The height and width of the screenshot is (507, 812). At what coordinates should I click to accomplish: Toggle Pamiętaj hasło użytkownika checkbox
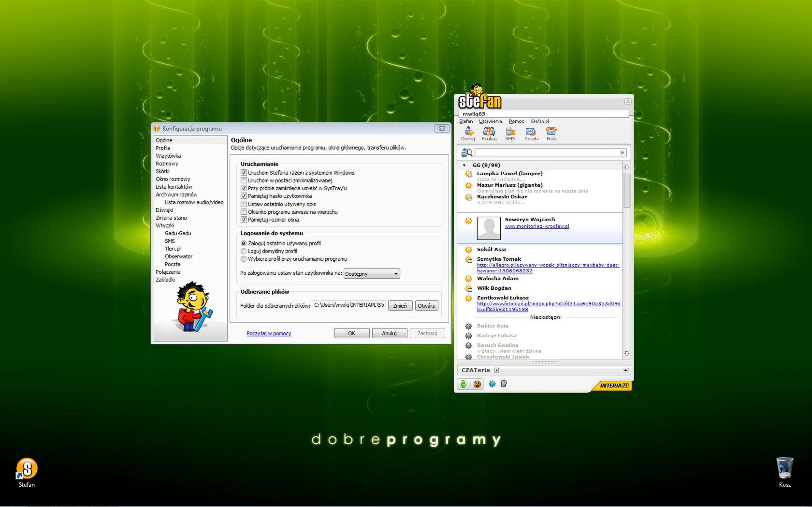pyautogui.click(x=244, y=196)
